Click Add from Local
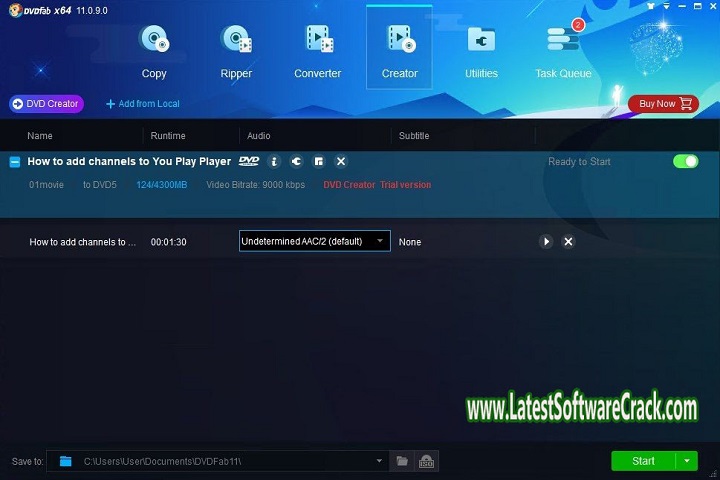Screen dimensions: 720x480 point(143,103)
